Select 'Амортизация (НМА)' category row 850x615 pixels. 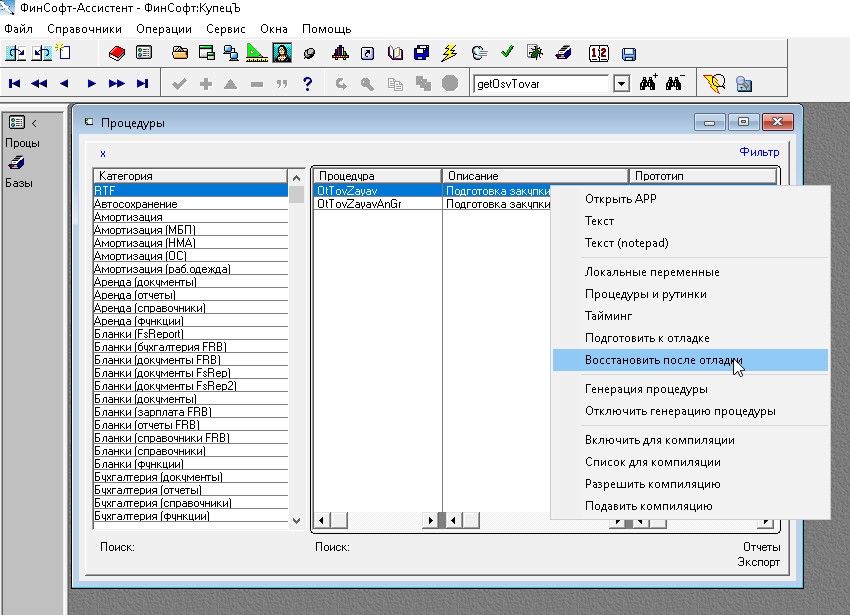click(x=144, y=243)
